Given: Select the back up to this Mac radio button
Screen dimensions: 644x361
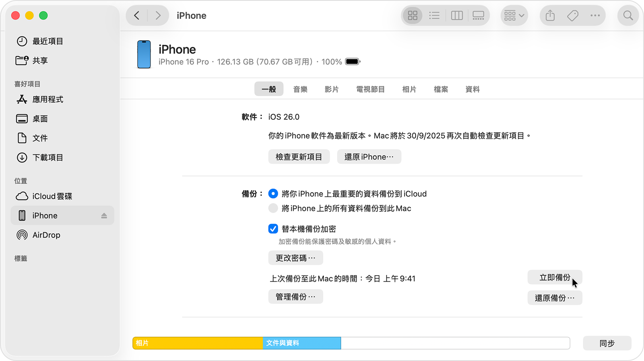Looking at the screenshot, I should click(273, 208).
